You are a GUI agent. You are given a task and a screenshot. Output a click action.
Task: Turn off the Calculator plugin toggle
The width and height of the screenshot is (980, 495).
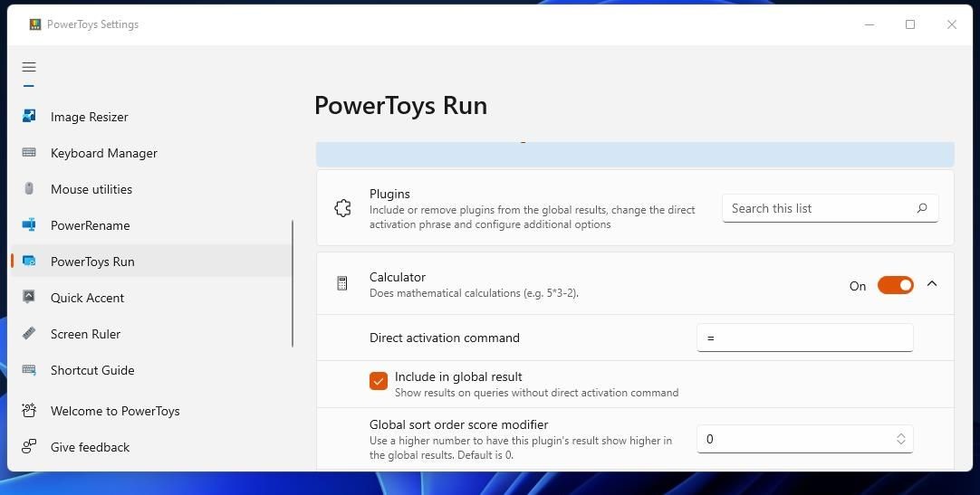pyautogui.click(x=895, y=285)
